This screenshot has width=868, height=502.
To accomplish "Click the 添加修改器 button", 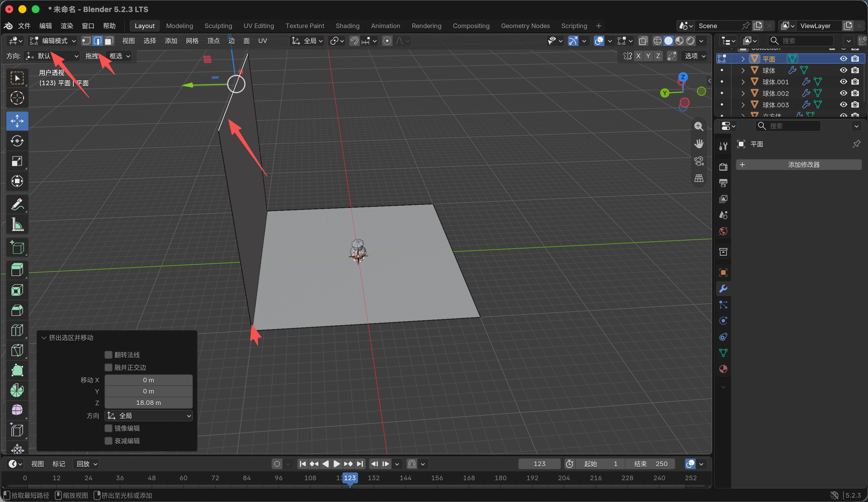I will click(799, 165).
